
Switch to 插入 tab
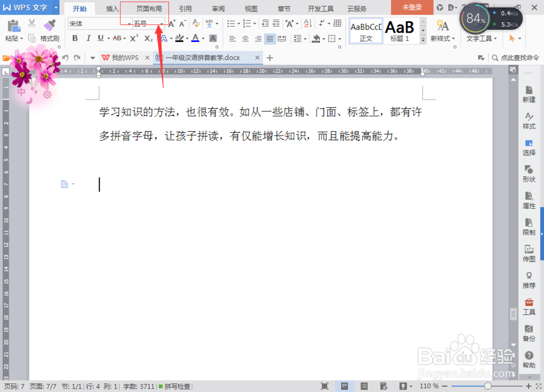112,9
